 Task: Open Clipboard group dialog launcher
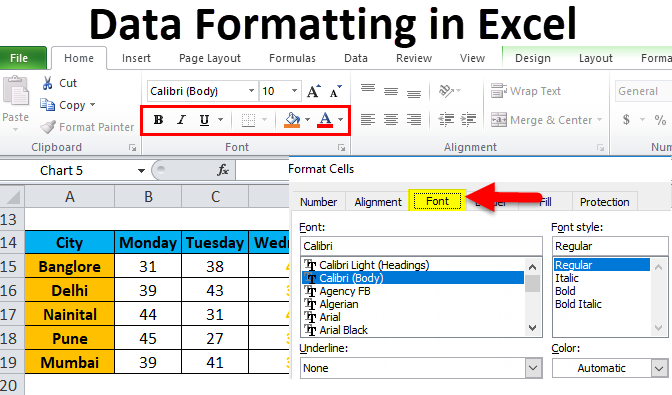[x=132, y=148]
